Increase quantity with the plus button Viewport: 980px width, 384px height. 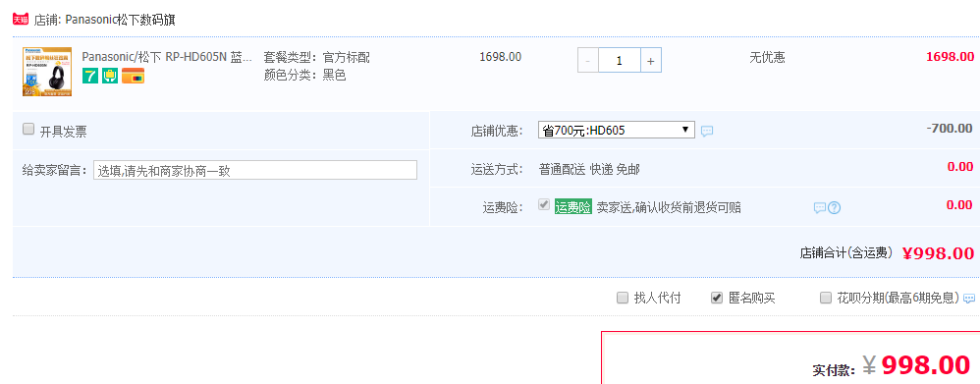click(x=651, y=61)
